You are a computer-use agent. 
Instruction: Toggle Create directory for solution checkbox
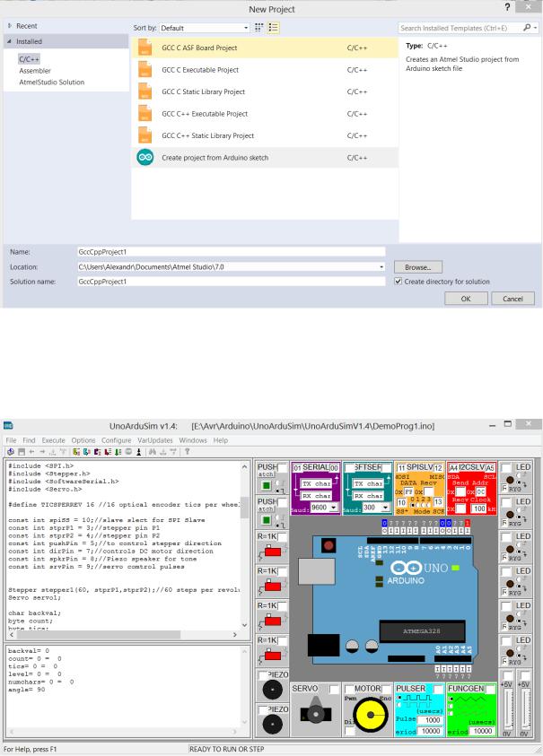[x=398, y=281]
